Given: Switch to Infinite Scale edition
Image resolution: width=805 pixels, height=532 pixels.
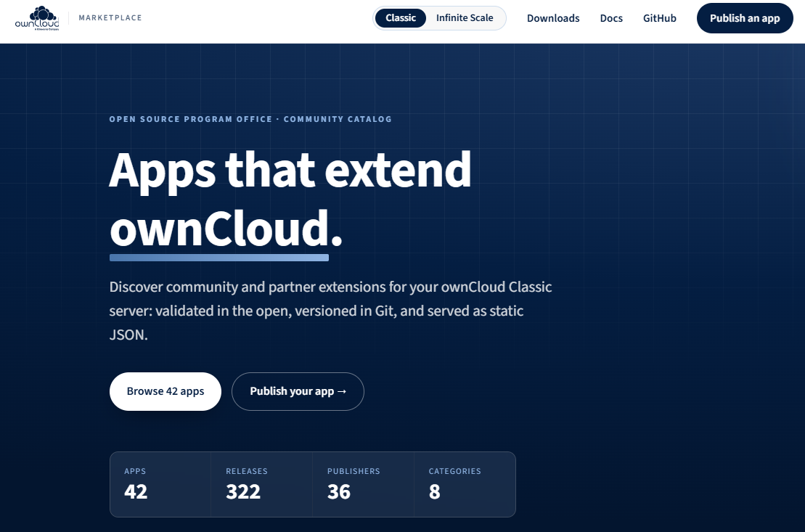Looking at the screenshot, I should click(465, 18).
